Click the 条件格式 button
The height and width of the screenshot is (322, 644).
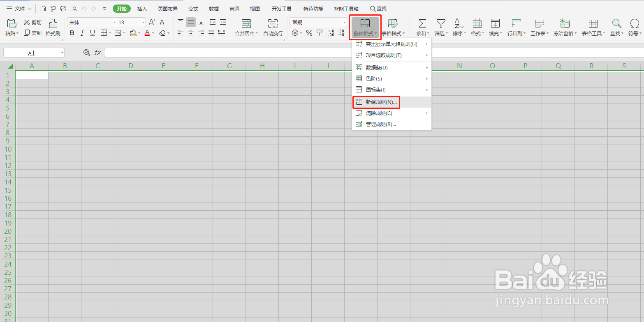pos(365,28)
